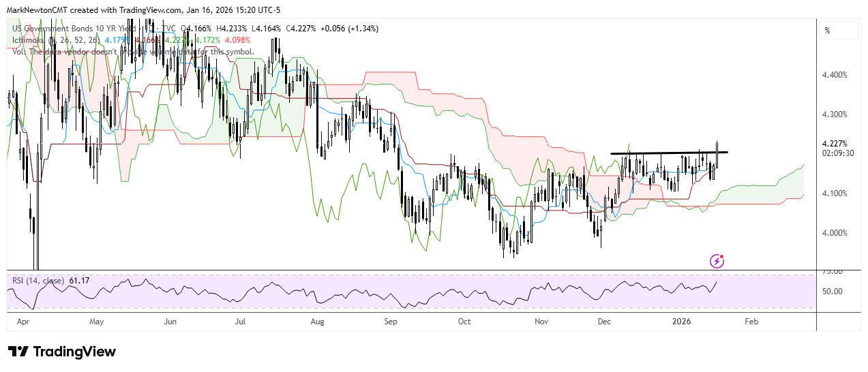Click the 4.400% price axis label

[835, 75]
